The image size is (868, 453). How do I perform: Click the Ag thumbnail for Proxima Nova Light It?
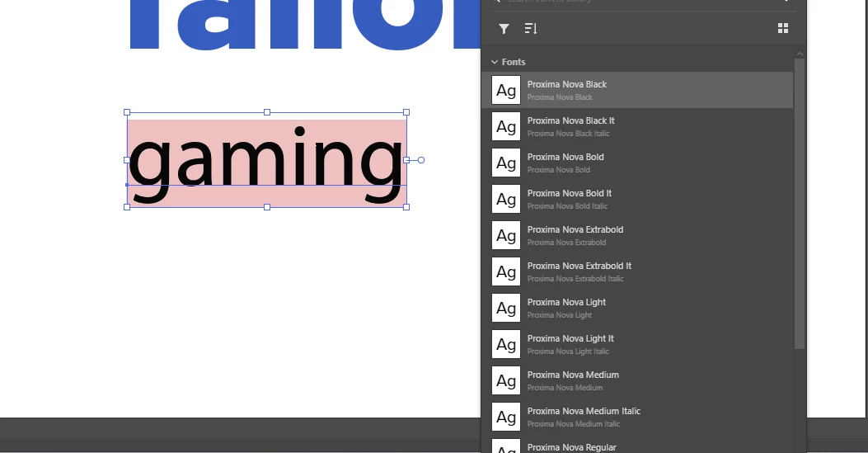click(506, 344)
